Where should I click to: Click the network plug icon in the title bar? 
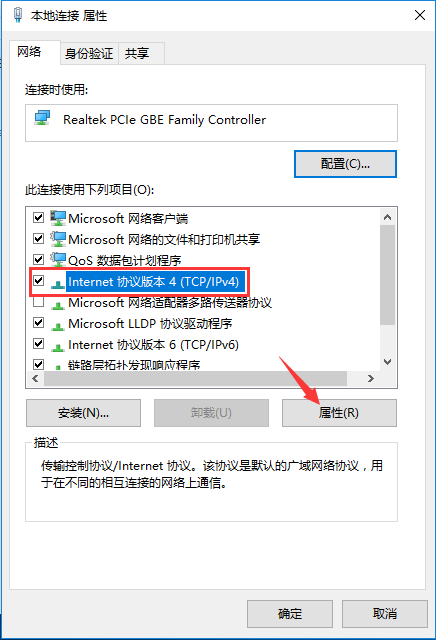pos(18,15)
